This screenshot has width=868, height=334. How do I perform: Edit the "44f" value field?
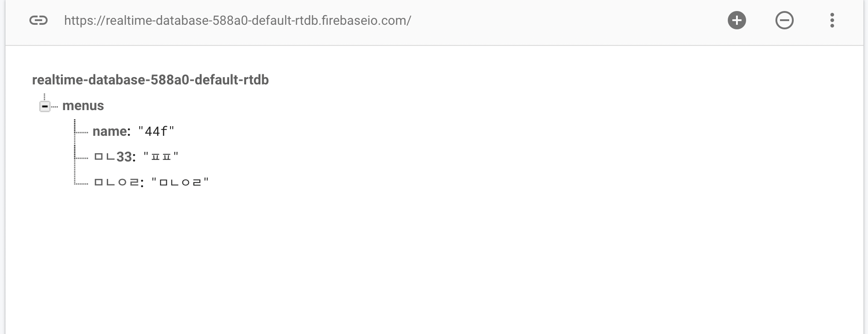click(x=156, y=132)
